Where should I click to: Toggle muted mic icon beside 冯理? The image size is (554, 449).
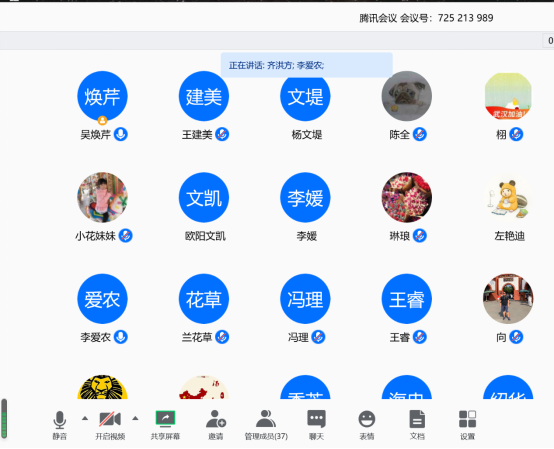318,337
